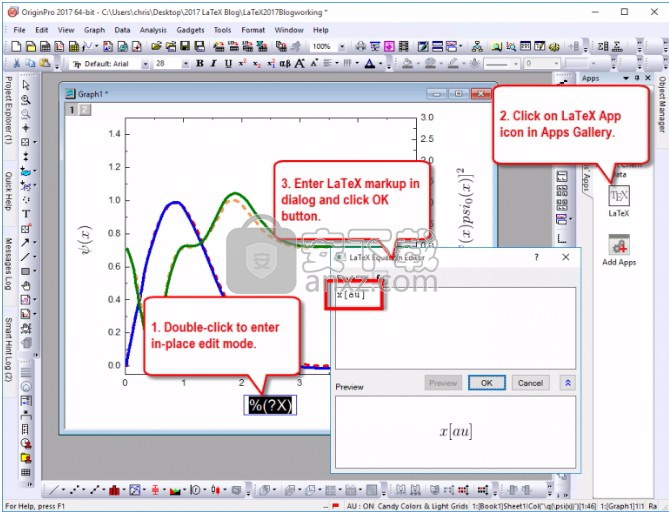Viewport: 669px width, 512px height.
Task: Switch to layer 1 of Graph1
Action: point(72,110)
